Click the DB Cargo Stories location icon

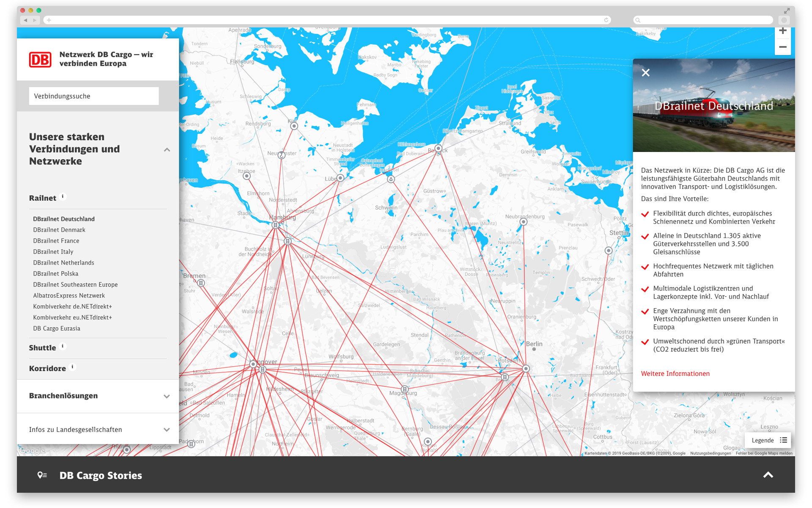tap(42, 475)
